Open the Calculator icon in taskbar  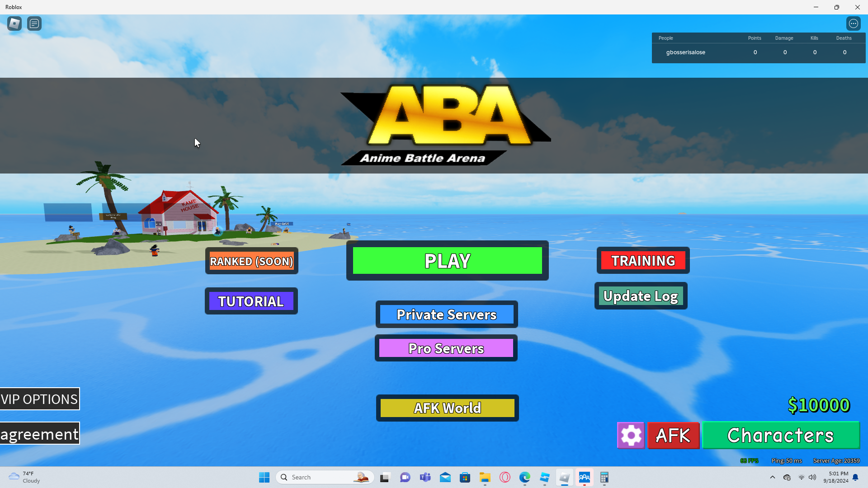coord(604,477)
